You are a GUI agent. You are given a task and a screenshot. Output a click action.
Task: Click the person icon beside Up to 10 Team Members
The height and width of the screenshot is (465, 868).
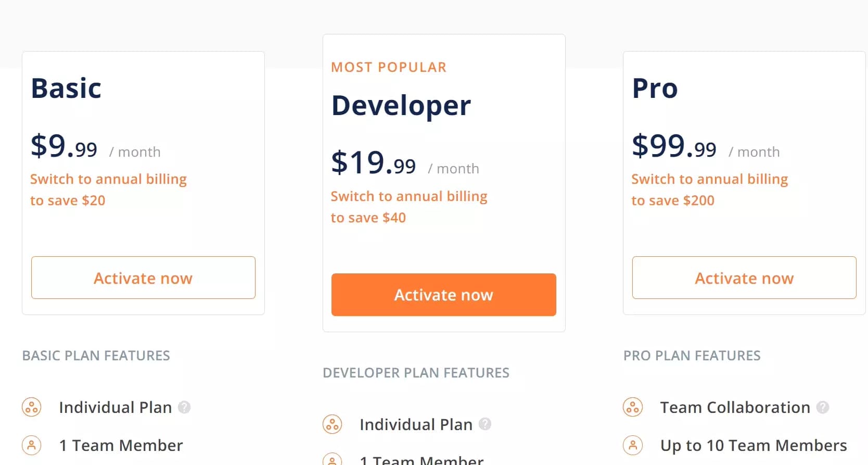633,445
